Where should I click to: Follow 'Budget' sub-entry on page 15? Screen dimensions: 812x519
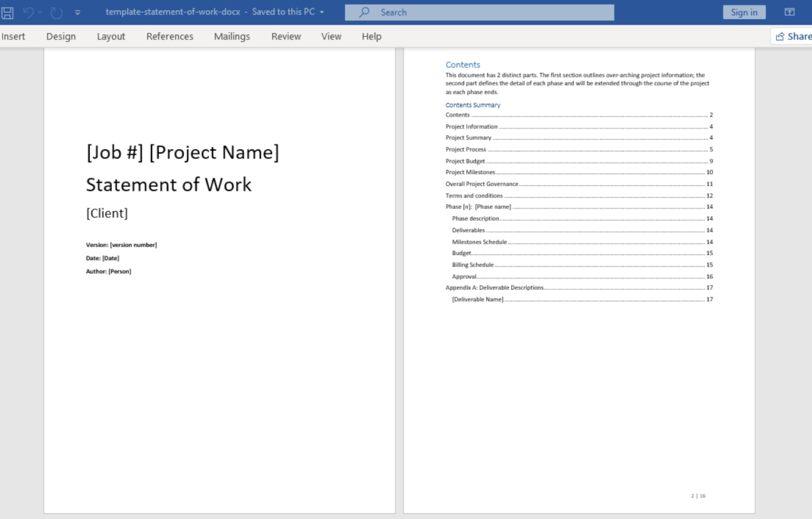[x=582, y=253]
